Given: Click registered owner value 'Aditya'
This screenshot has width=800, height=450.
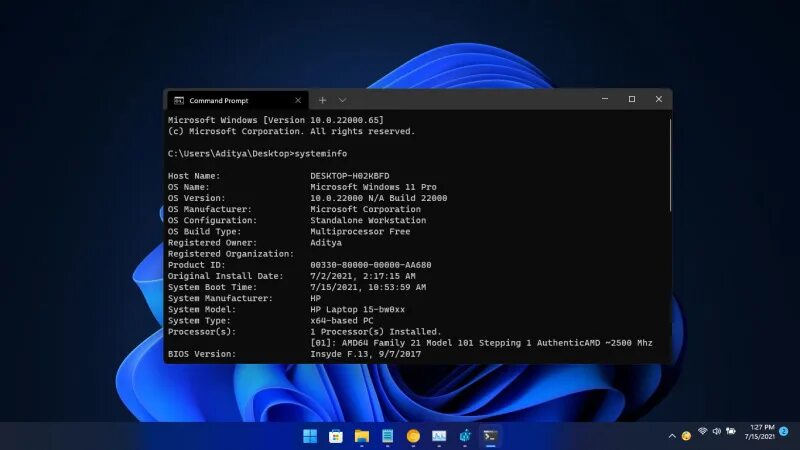Looking at the screenshot, I should [326, 243].
